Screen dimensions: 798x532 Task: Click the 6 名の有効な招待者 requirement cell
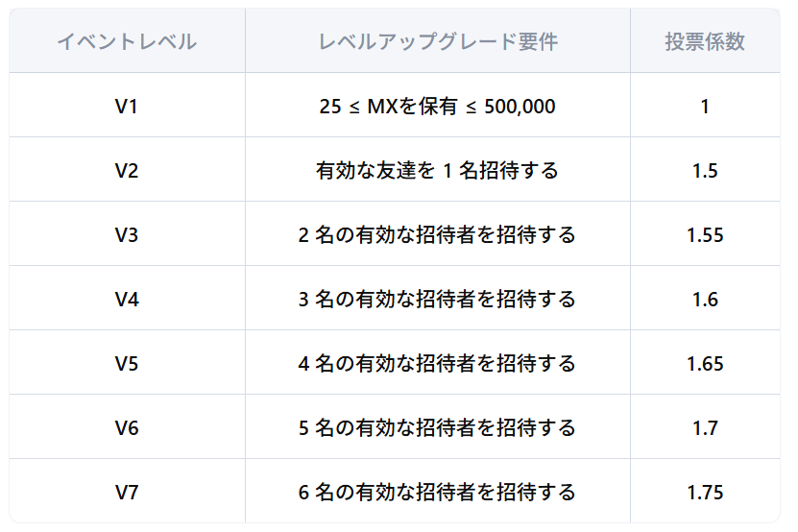(438, 493)
